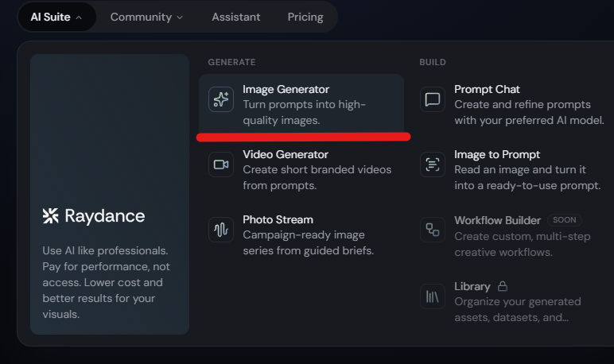Expand the Community dropdown
The width and height of the screenshot is (614, 364).
pos(146,17)
